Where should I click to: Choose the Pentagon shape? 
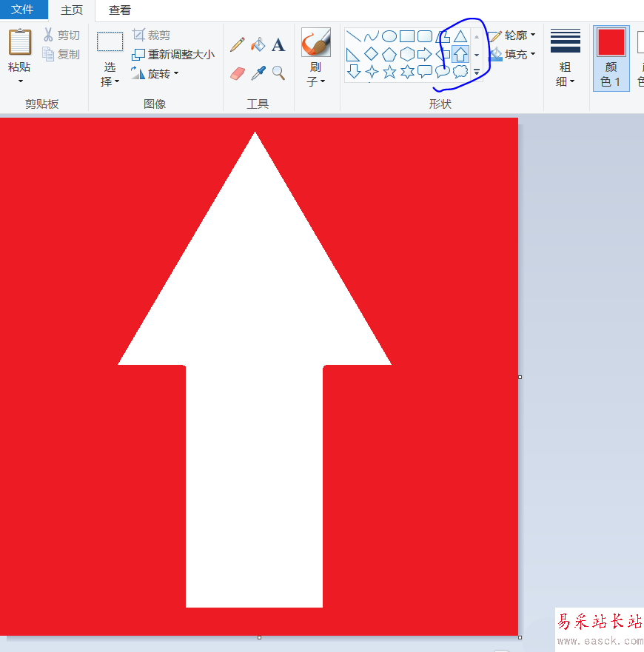(389, 54)
